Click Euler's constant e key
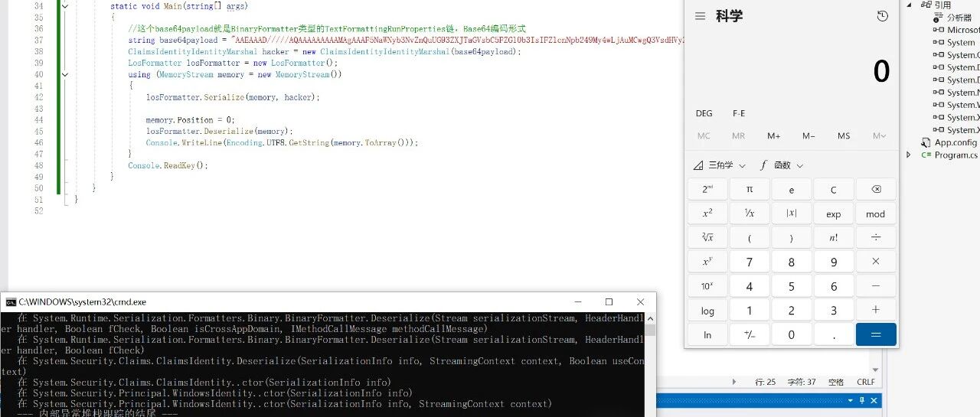Image resolution: width=980 pixels, height=417 pixels. (792, 190)
